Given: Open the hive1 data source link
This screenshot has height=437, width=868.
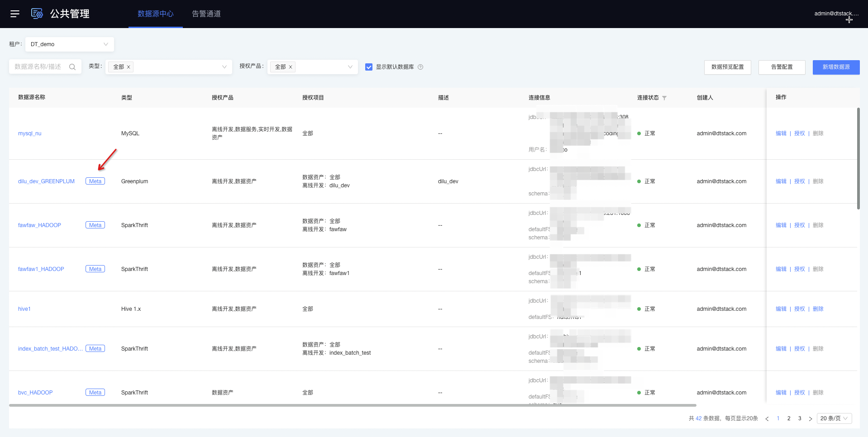Looking at the screenshot, I should click(x=24, y=309).
